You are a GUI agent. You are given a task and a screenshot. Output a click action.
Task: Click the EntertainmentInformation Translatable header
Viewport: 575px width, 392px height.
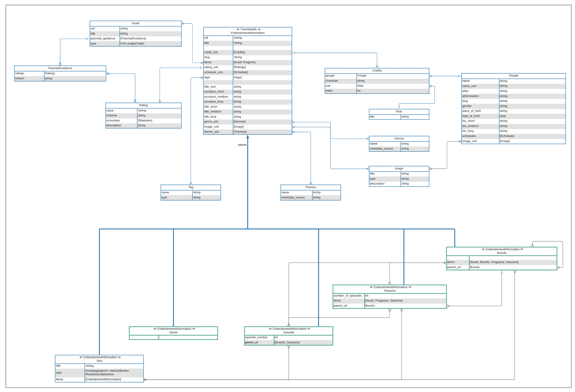(x=247, y=31)
